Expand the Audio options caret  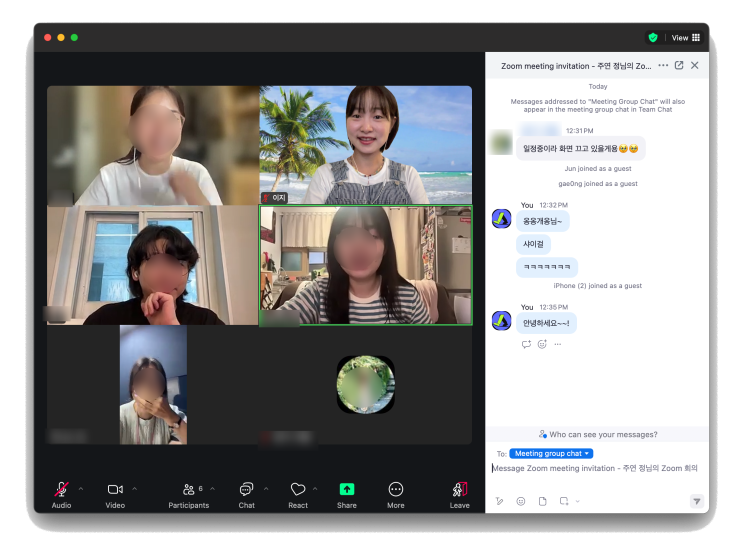(x=81, y=488)
